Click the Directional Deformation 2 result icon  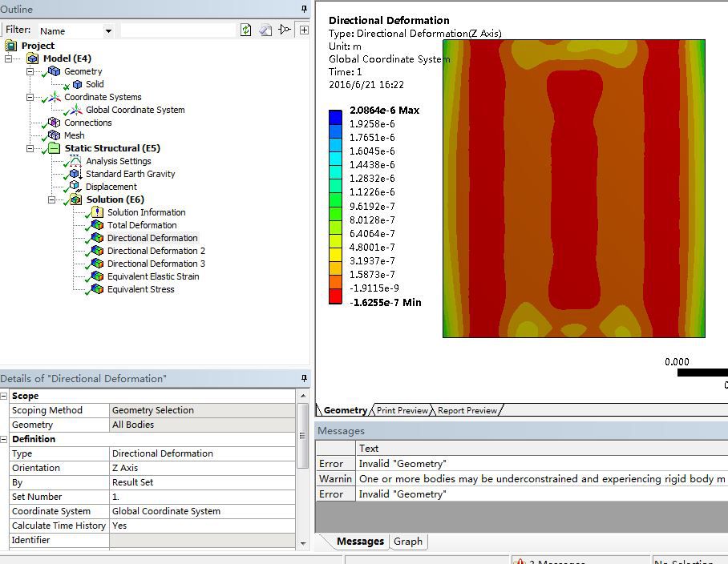tap(98, 251)
